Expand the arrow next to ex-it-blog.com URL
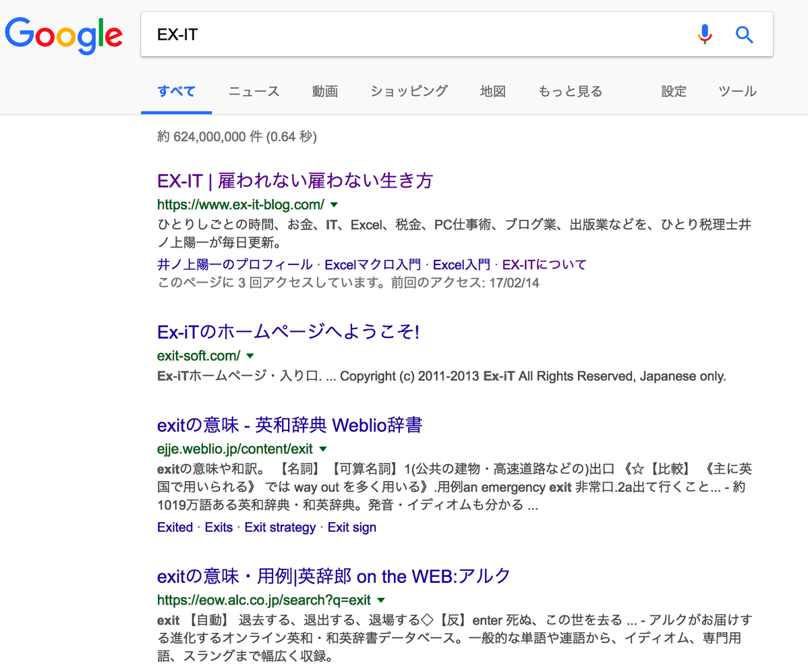Screen dimensions: 808x672 click(334, 205)
